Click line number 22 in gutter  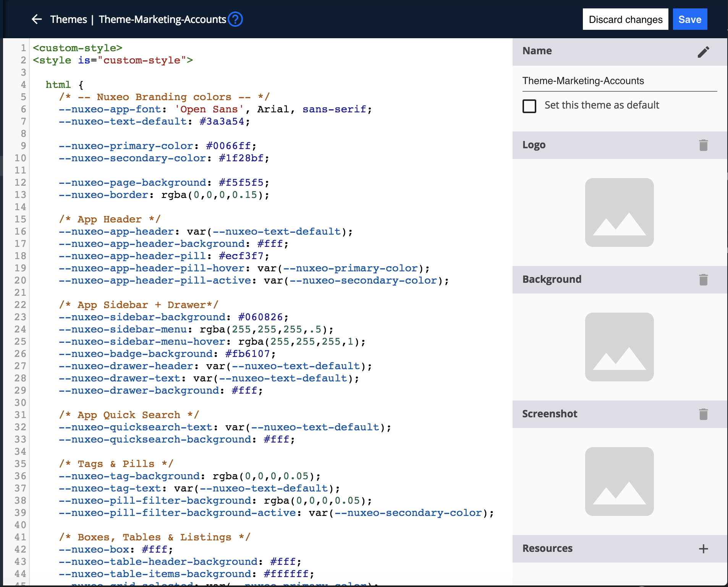tap(20, 305)
